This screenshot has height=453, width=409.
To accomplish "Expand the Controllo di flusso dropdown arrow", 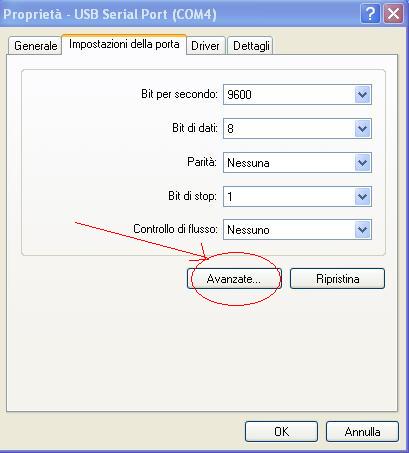I will point(362,230).
